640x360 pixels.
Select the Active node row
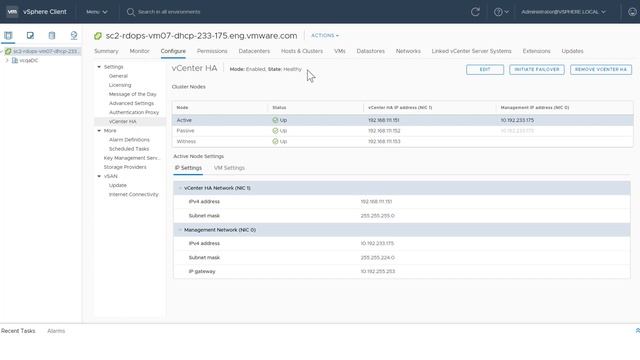click(402, 120)
